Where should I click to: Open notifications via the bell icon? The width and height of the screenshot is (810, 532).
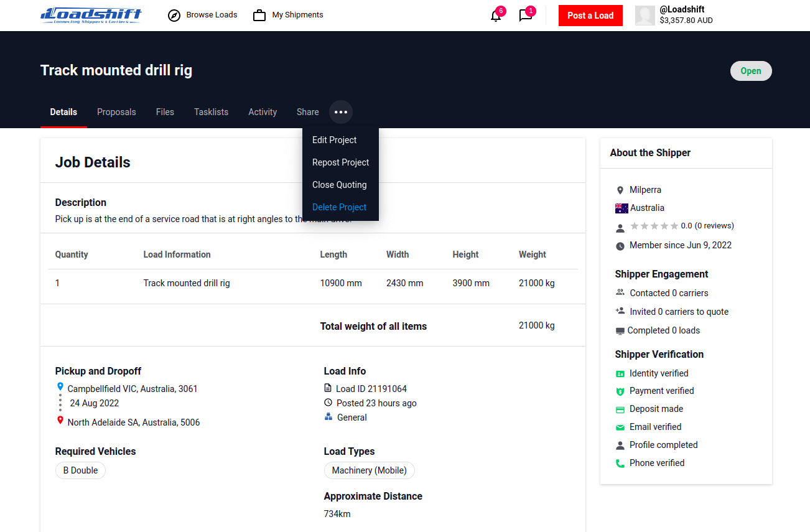495,16
